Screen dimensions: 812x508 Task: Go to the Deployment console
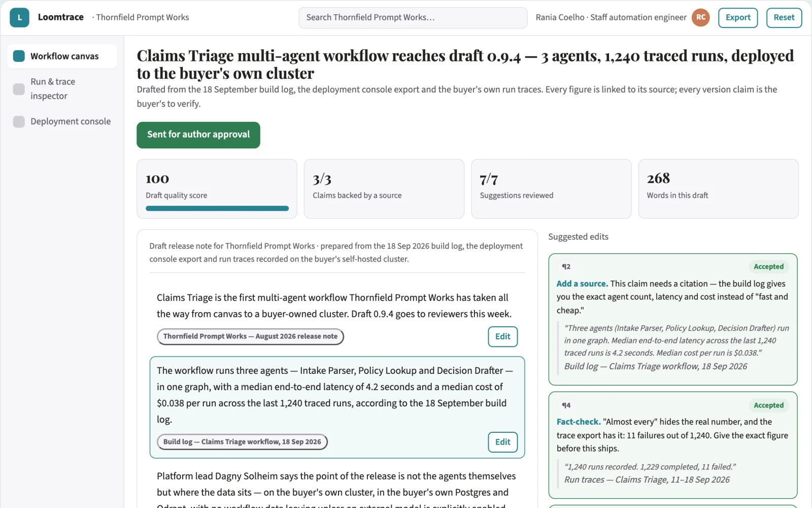point(62,121)
